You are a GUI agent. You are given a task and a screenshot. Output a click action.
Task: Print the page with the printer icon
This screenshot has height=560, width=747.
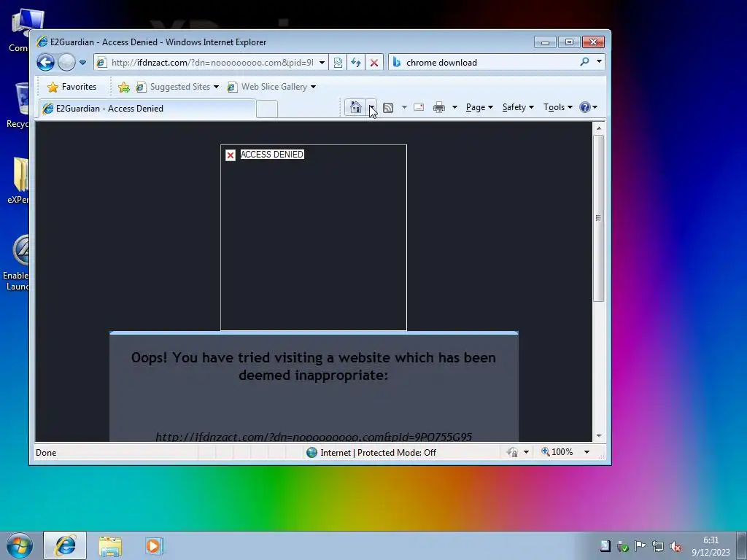(438, 108)
